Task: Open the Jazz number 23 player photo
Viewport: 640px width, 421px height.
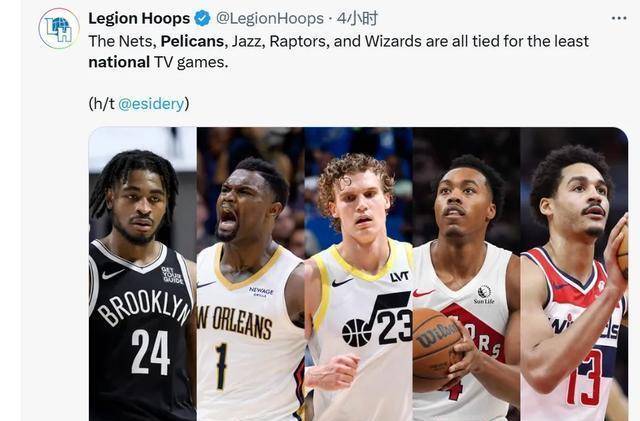Action: tap(359, 274)
